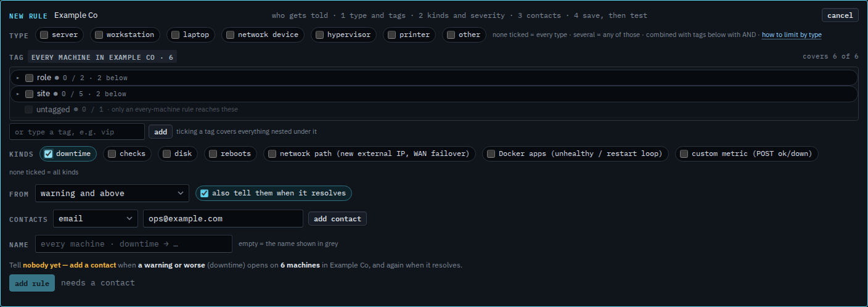Click the add tag button

click(x=160, y=132)
